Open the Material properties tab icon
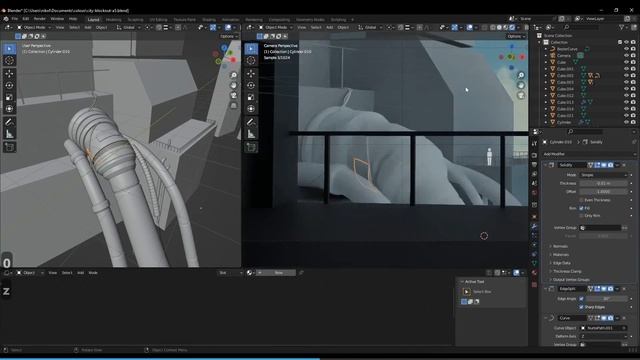 coord(534,273)
